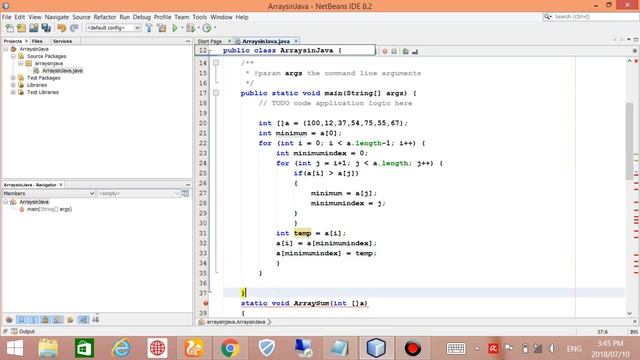The height and width of the screenshot is (360, 640).
Task: Toggle Show Inner Classes filter in Navigator
Action: coord(58,320)
